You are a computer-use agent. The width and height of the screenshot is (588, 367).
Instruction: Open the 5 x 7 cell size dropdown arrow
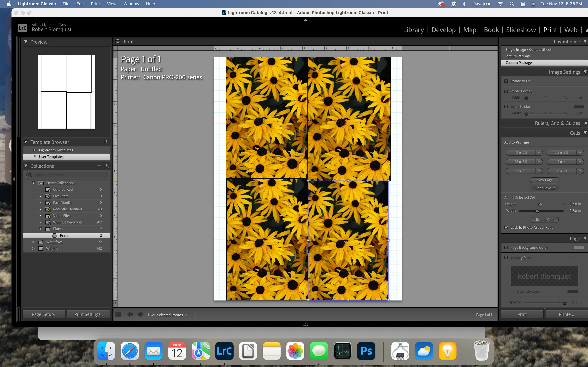(x=539, y=171)
